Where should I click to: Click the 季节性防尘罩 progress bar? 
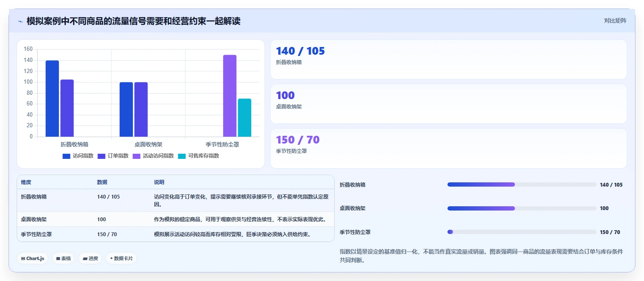coord(522,232)
